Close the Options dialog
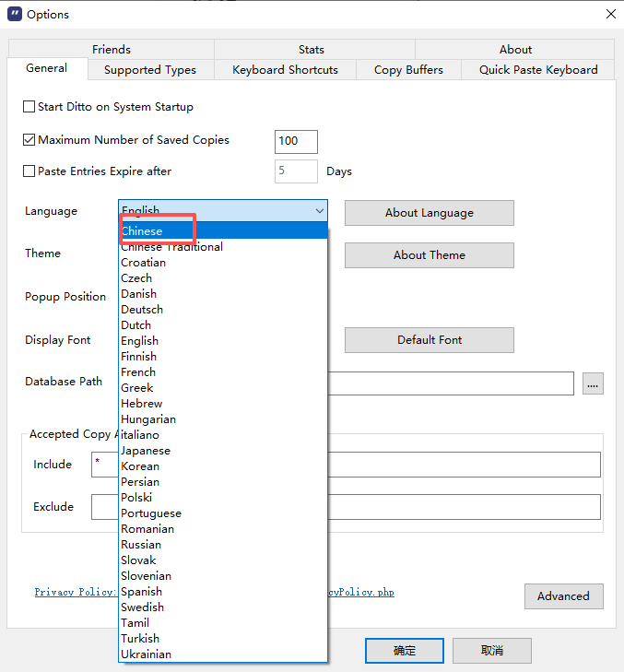 pos(611,14)
